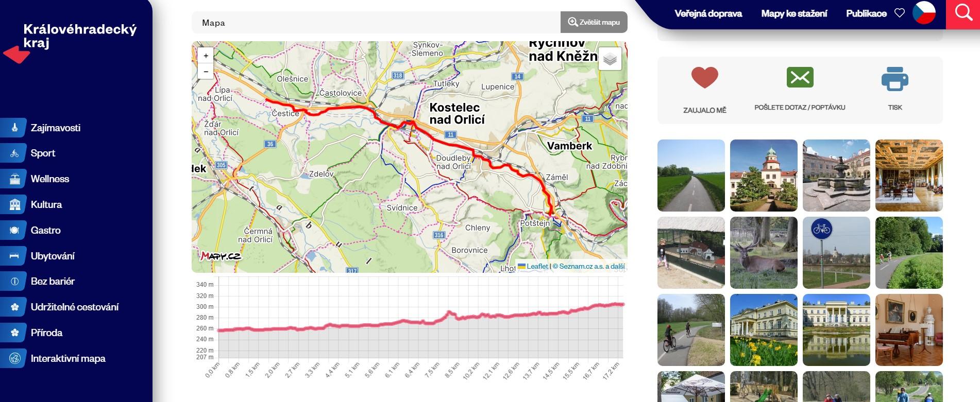Open the cycle path photo thumbnail

(x=691, y=176)
